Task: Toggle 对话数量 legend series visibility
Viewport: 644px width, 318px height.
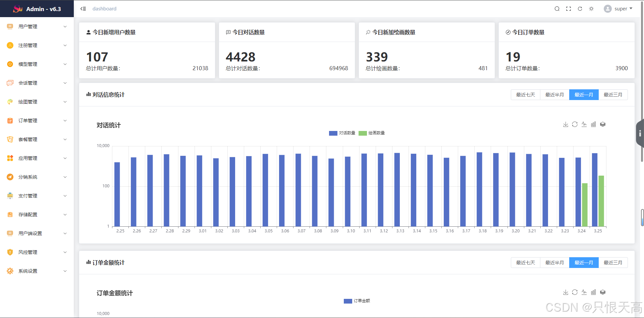Action: tap(342, 133)
